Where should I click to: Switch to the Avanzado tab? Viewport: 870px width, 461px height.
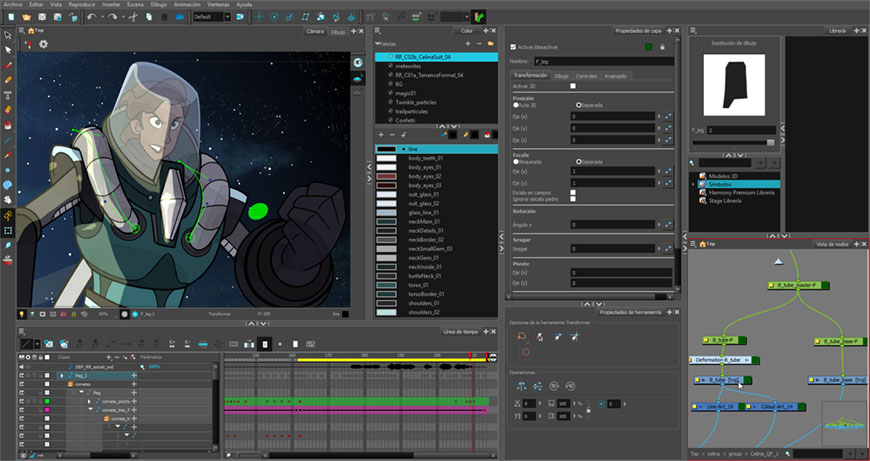click(615, 76)
